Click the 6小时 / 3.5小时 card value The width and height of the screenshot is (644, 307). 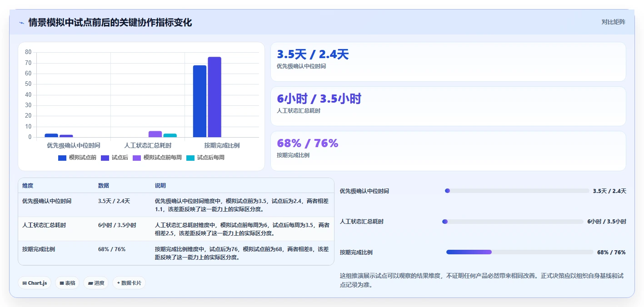coord(319,99)
